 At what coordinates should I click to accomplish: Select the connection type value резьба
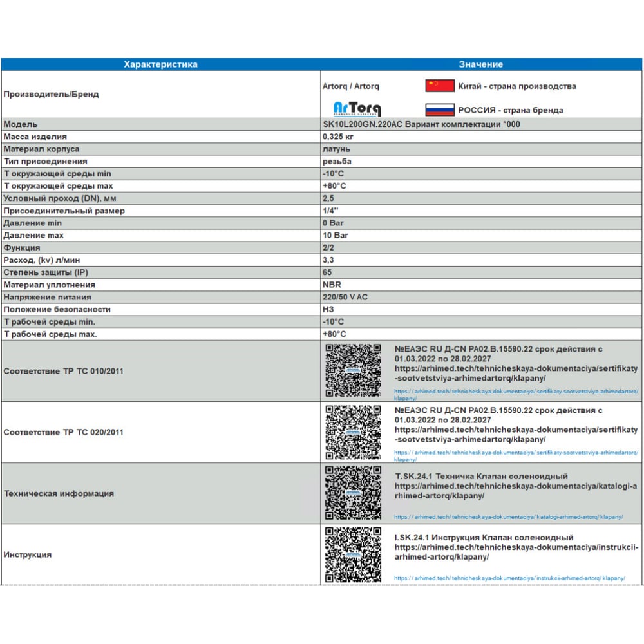pos(337,162)
